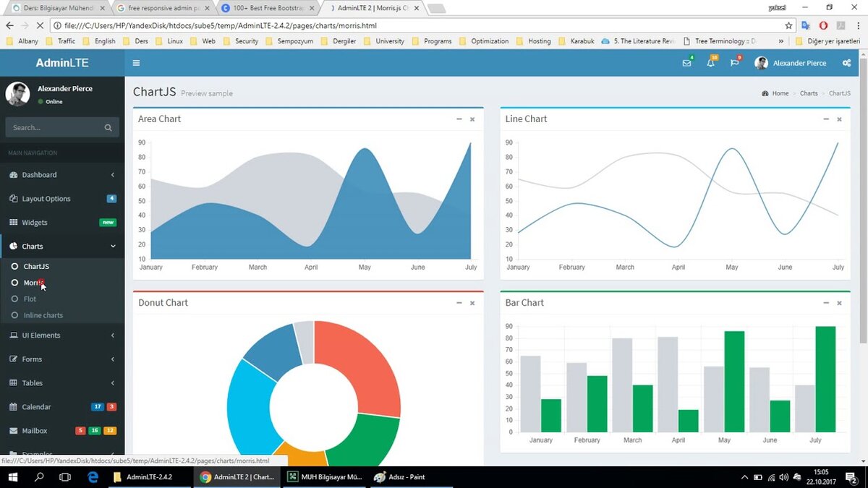The height and width of the screenshot is (488, 868).
Task: Expand the Dashboard menu chevron
Action: 113,175
